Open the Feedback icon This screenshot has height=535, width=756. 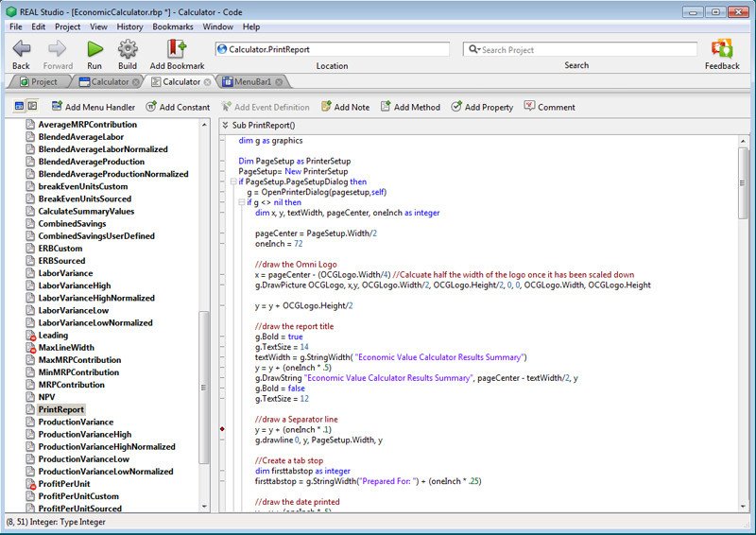pyautogui.click(x=722, y=48)
